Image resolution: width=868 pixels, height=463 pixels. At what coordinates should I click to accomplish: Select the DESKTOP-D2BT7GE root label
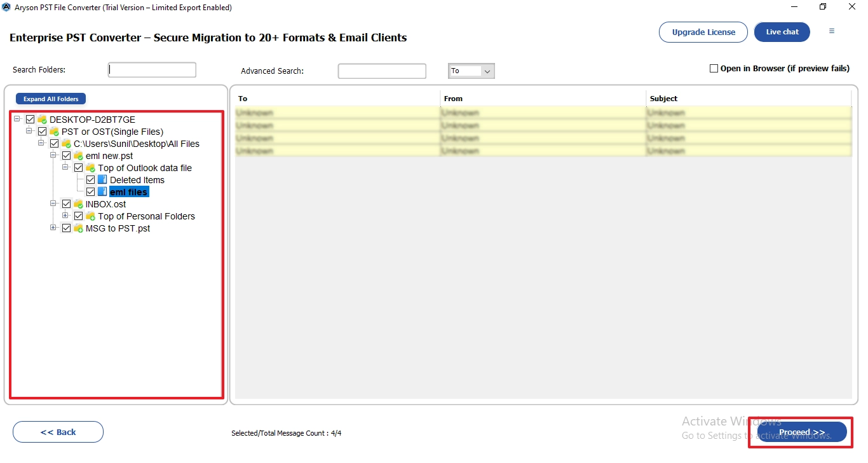(x=93, y=120)
